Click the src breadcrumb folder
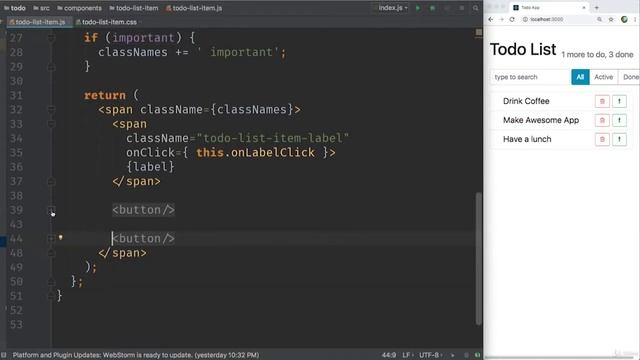The width and height of the screenshot is (640, 360). [x=42, y=8]
